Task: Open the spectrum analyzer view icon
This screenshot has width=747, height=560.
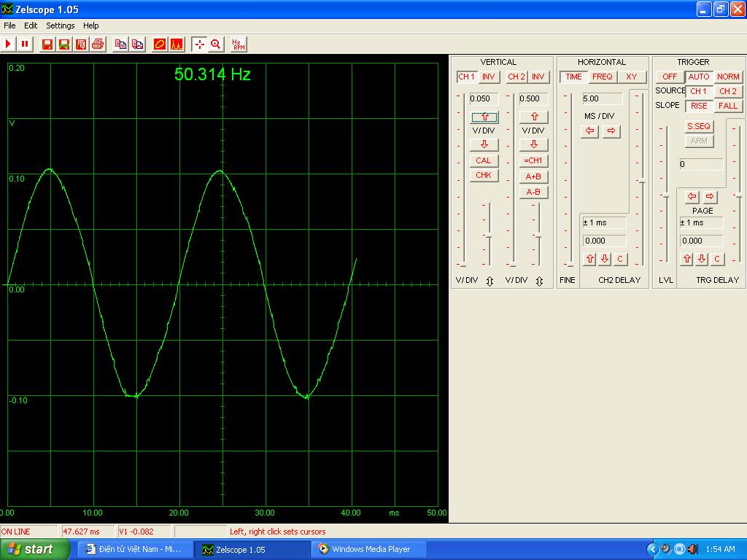Action: point(177,44)
